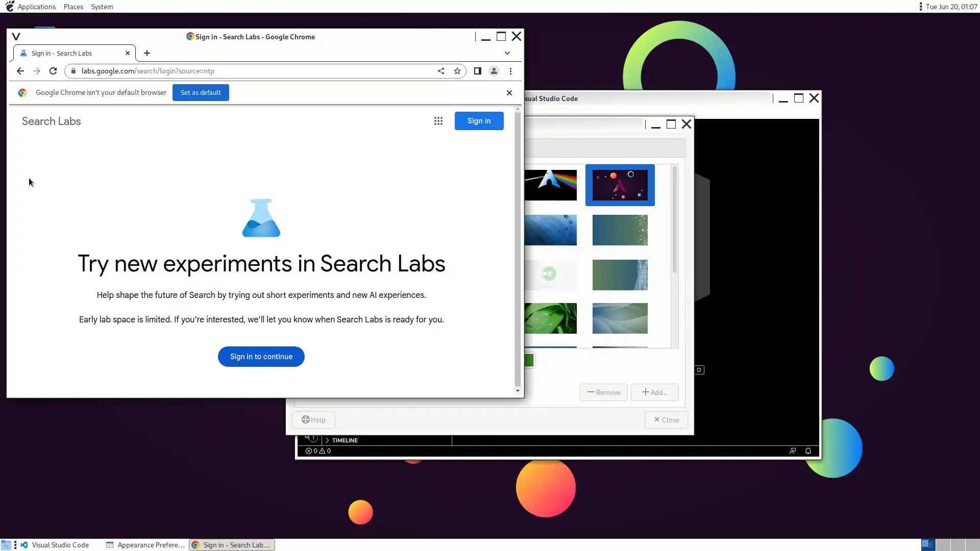Open Chrome three-dot menu
The height and width of the screenshot is (551, 980).
(510, 71)
